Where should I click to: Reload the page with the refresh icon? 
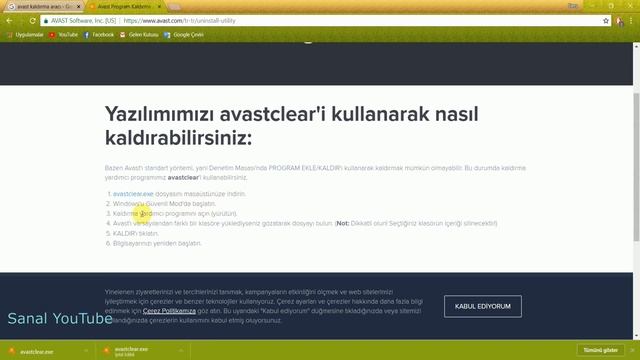[x=32, y=20]
